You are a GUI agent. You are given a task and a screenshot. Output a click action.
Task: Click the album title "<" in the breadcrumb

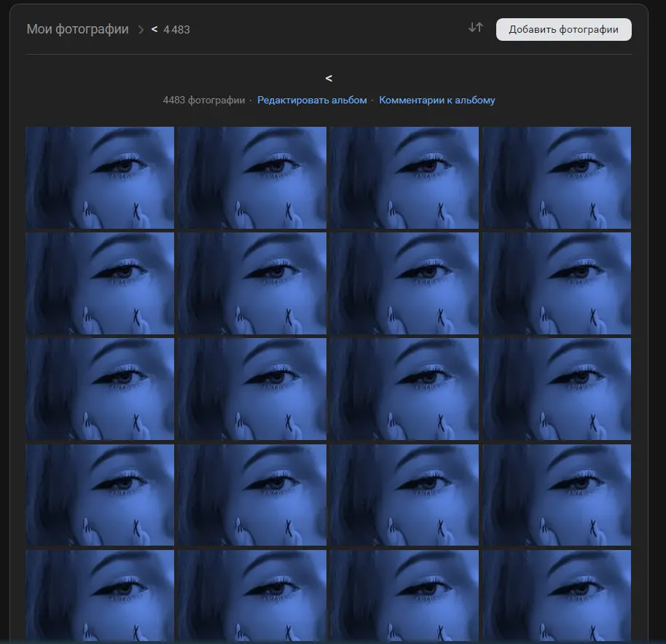pyautogui.click(x=154, y=29)
